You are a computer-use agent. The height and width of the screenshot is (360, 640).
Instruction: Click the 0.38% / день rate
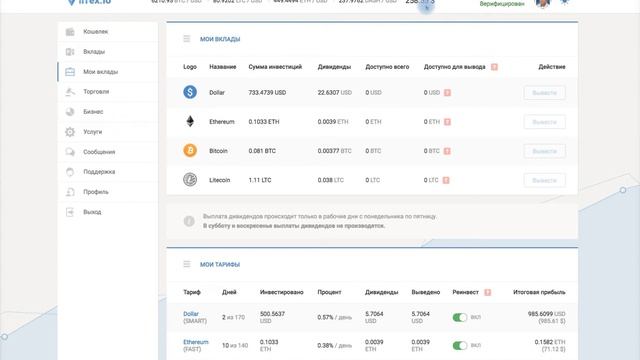334,345
